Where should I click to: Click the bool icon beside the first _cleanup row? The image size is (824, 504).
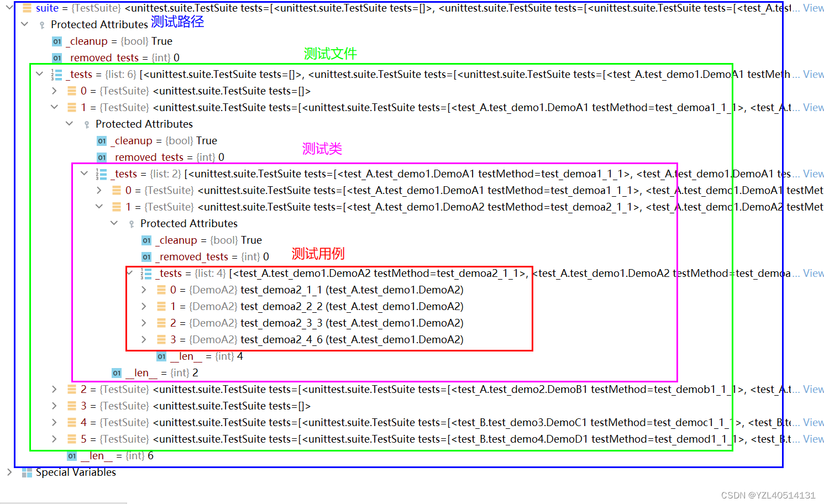pyautogui.click(x=57, y=41)
